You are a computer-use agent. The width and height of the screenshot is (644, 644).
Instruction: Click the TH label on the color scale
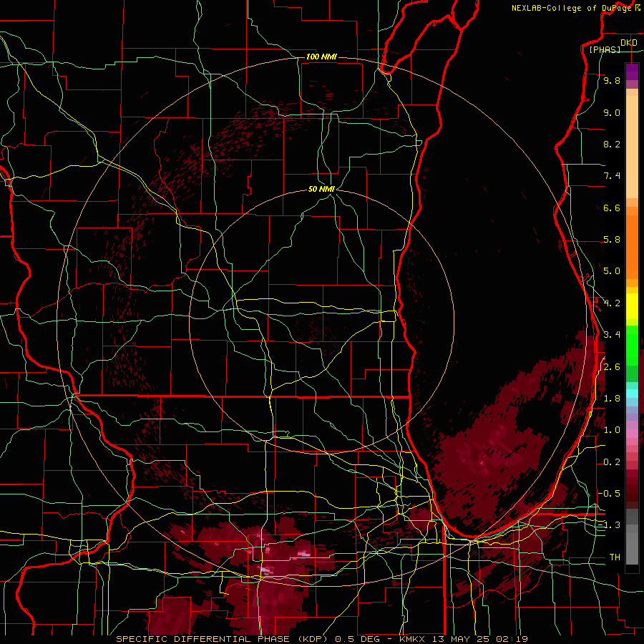click(x=615, y=557)
